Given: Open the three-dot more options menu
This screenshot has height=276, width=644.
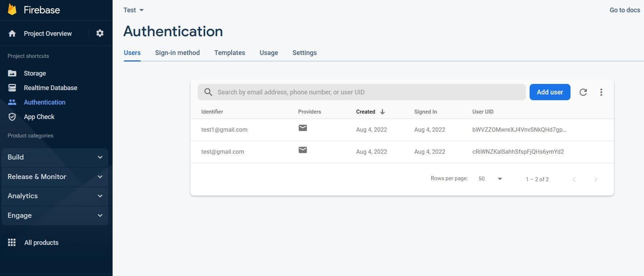Looking at the screenshot, I should [601, 92].
